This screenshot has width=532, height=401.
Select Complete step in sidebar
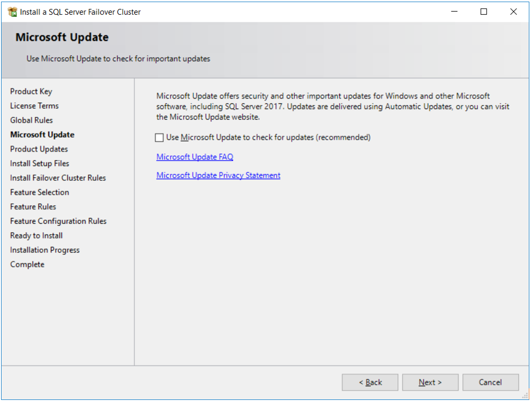click(x=27, y=265)
